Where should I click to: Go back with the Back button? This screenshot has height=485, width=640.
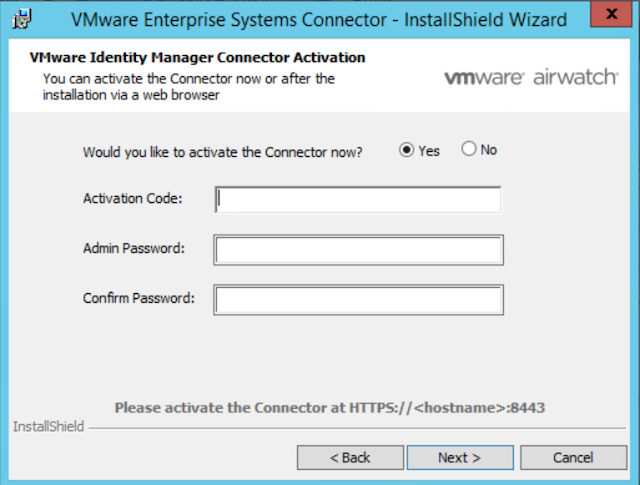pyautogui.click(x=350, y=457)
